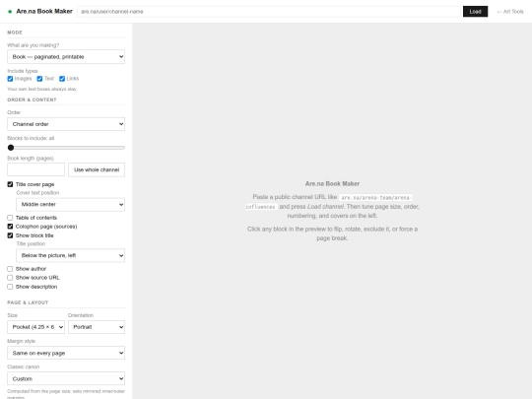The height and width of the screenshot is (399, 532).
Task: Click the green status dot icon in header
Action: (10, 12)
